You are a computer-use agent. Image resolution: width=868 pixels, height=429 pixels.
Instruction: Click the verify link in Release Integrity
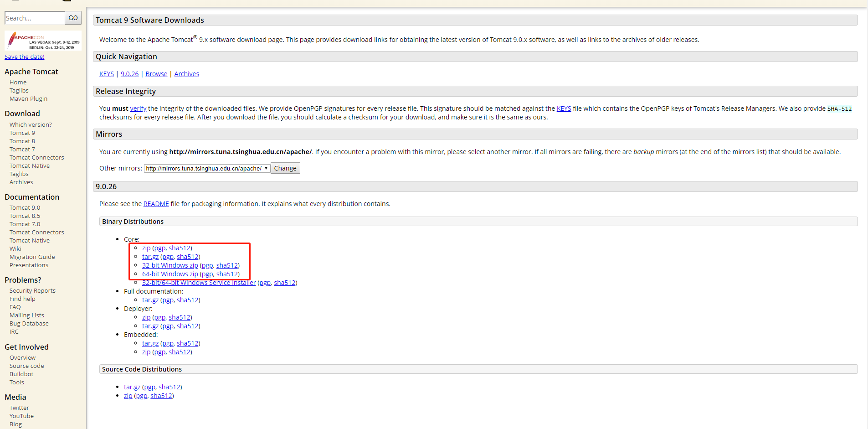138,109
